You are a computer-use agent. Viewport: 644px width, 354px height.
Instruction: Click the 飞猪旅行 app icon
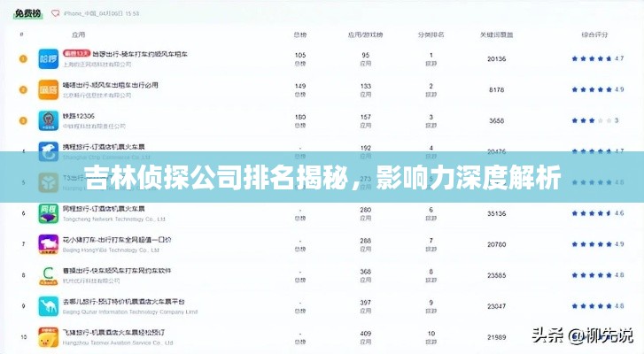tap(48, 337)
